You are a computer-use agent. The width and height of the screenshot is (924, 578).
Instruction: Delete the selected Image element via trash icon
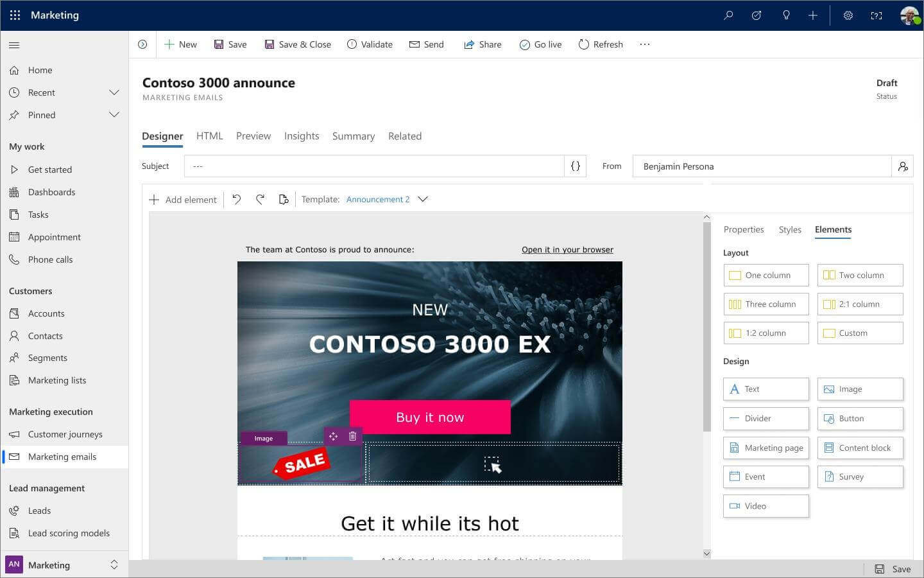click(352, 437)
